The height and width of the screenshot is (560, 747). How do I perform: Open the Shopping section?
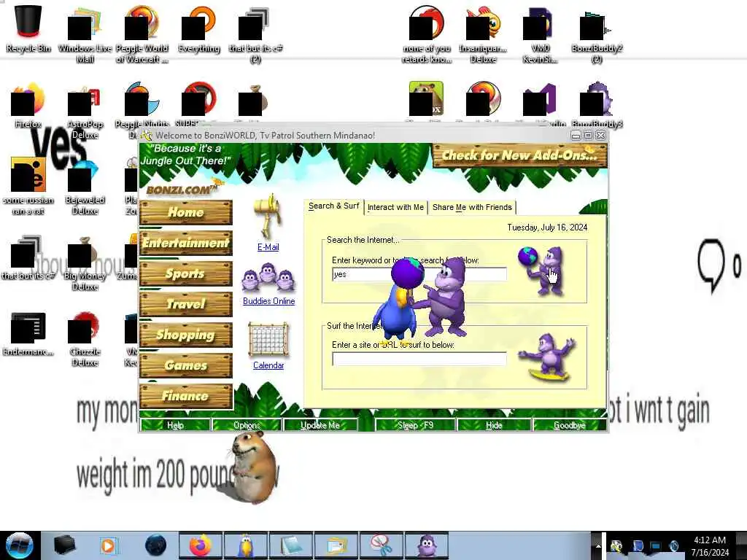click(186, 335)
